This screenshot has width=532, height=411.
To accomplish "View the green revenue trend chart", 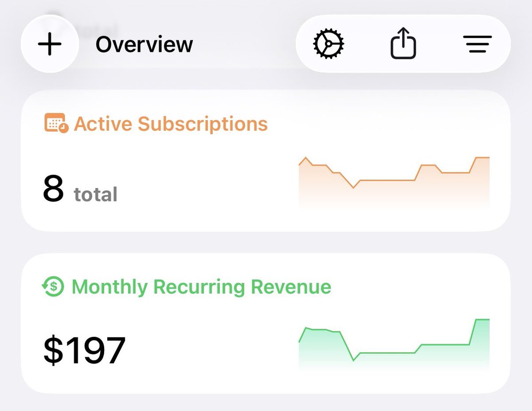I will click(394, 344).
